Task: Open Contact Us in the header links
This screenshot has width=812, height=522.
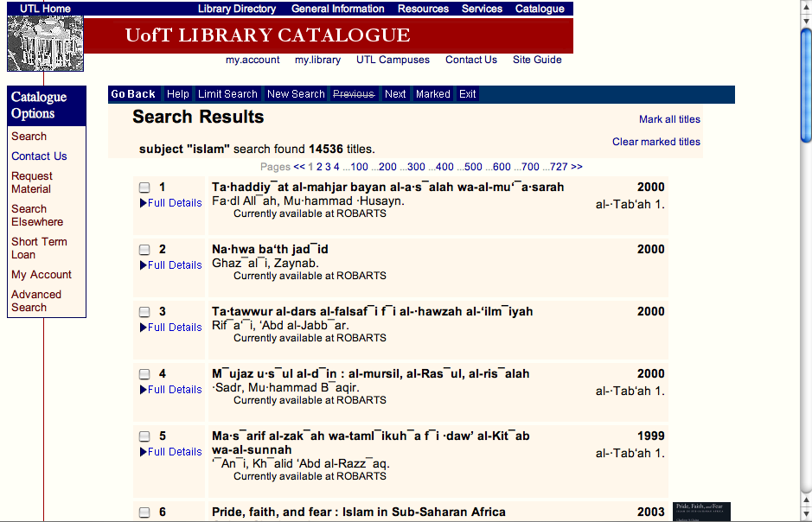Action: [x=470, y=60]
